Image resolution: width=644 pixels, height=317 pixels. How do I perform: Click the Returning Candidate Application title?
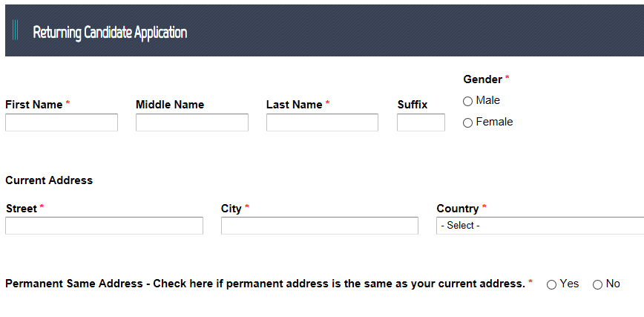pos(110,32)
